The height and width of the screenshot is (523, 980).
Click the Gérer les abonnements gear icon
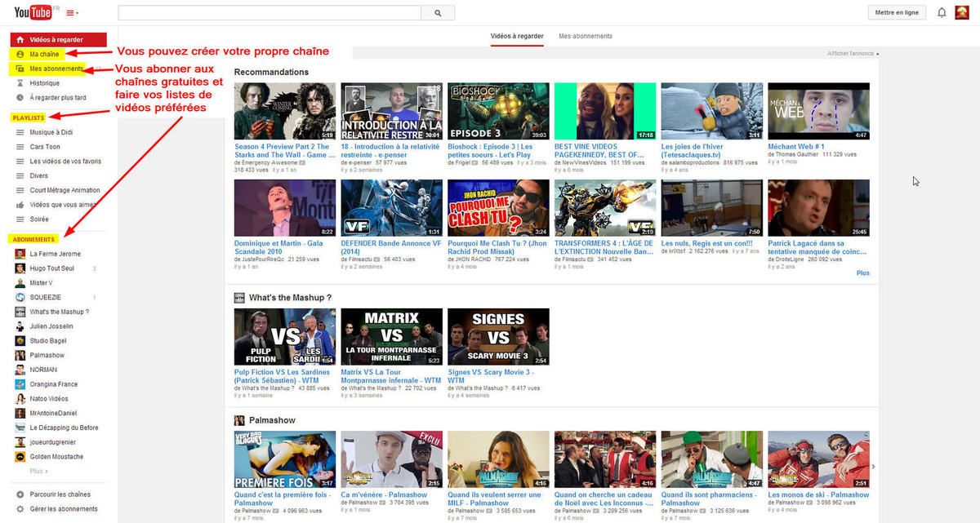(20, 509)
